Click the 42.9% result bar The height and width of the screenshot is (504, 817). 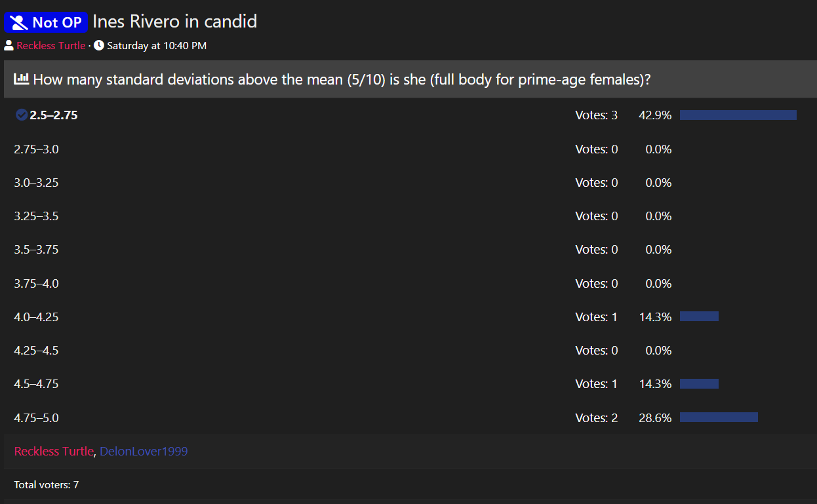738,115
